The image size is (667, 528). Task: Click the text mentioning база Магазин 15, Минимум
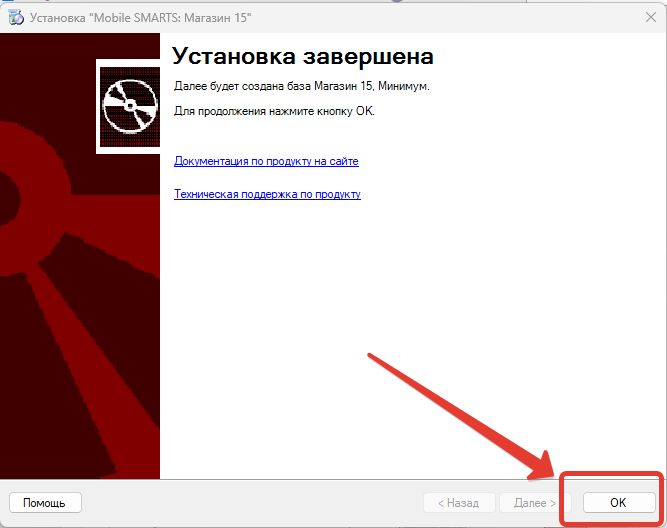(x=301, y=87)
